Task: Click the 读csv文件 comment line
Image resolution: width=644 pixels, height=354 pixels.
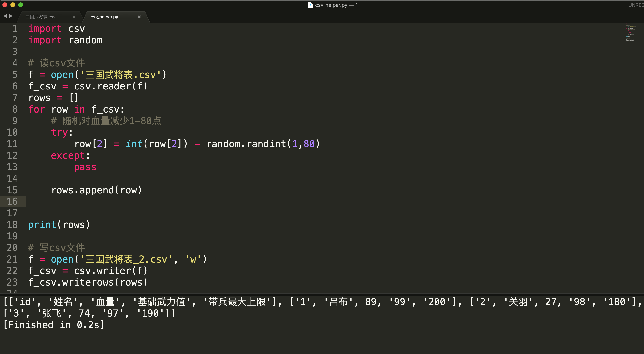Action: pyautogui.click(x=56, y=63)
